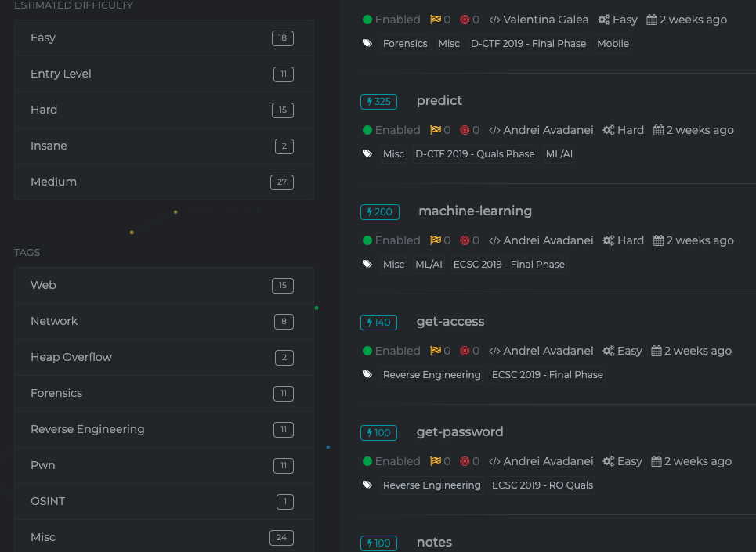Filter by the OSINT tag
756x552 pixels.
[164, 502]
